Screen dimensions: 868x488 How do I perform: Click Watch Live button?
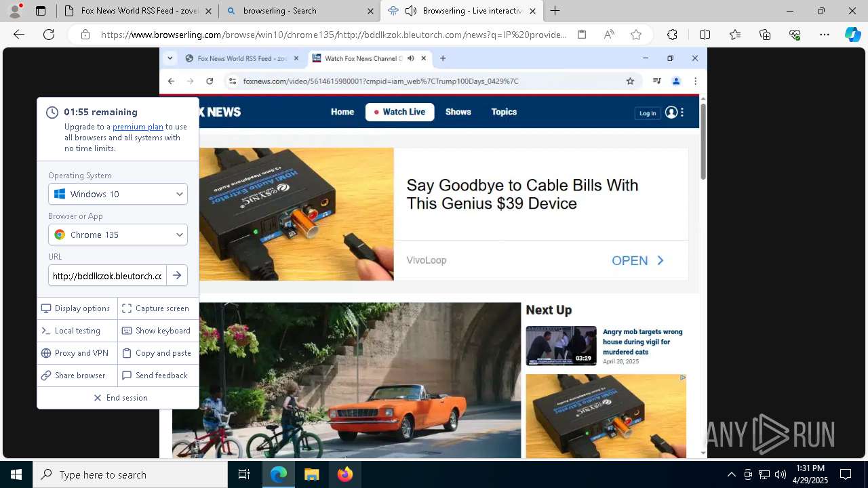point(399,112)
